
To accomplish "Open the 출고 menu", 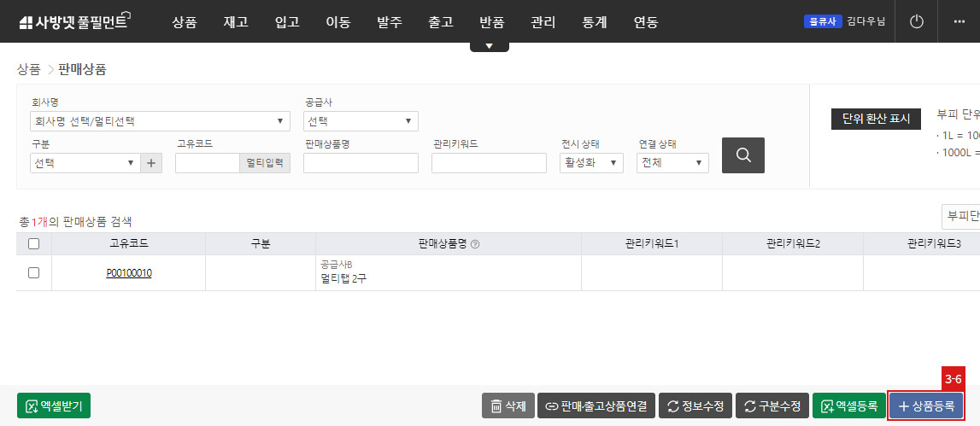I will (441, 22).
